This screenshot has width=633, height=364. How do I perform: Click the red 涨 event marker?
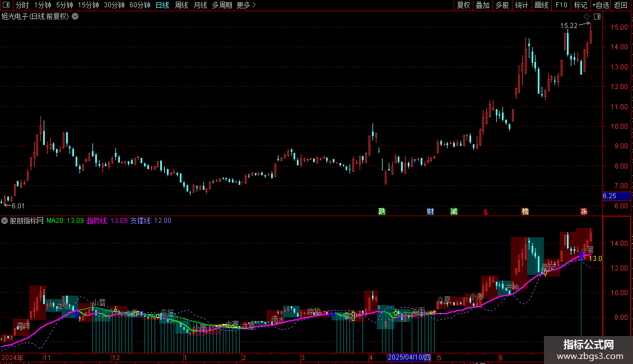click(584, 212)
